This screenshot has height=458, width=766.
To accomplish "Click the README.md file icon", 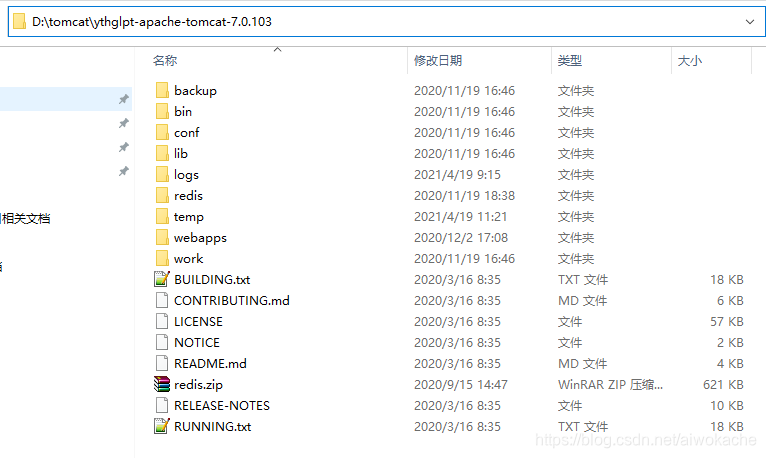I will pyautogui.click(x=162, y=363).
